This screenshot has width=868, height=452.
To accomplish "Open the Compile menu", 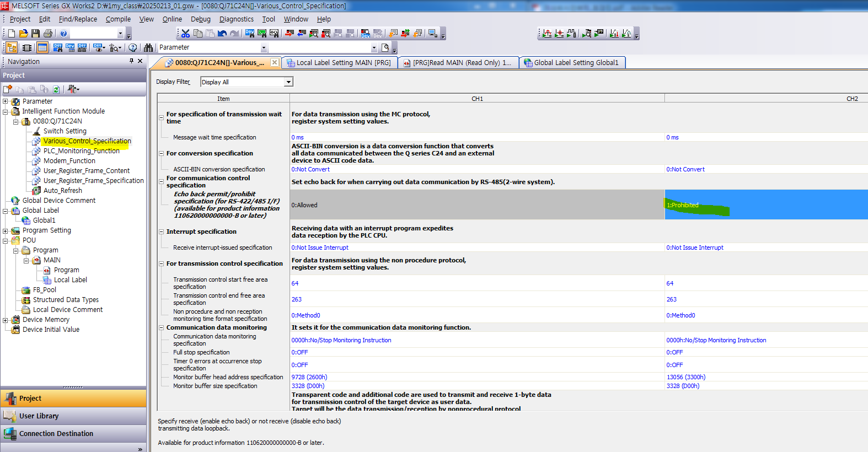I will pyautogui.click(x=118, y=19).
